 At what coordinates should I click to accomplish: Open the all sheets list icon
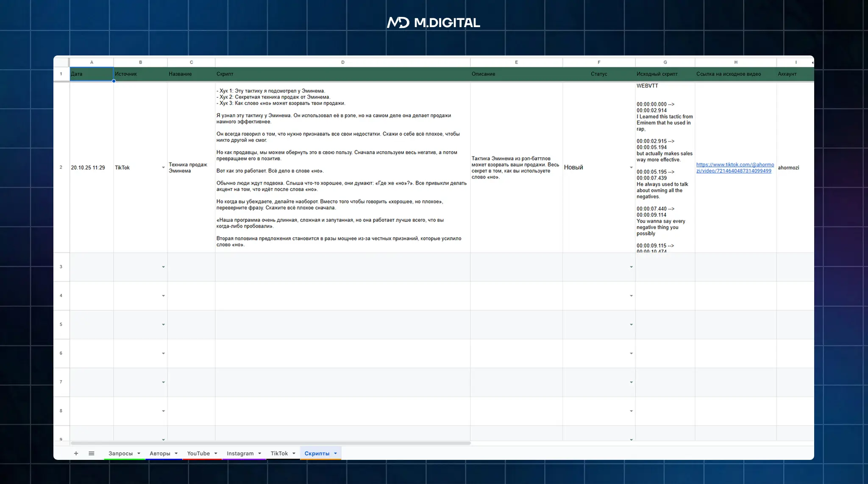pos(91,454)
